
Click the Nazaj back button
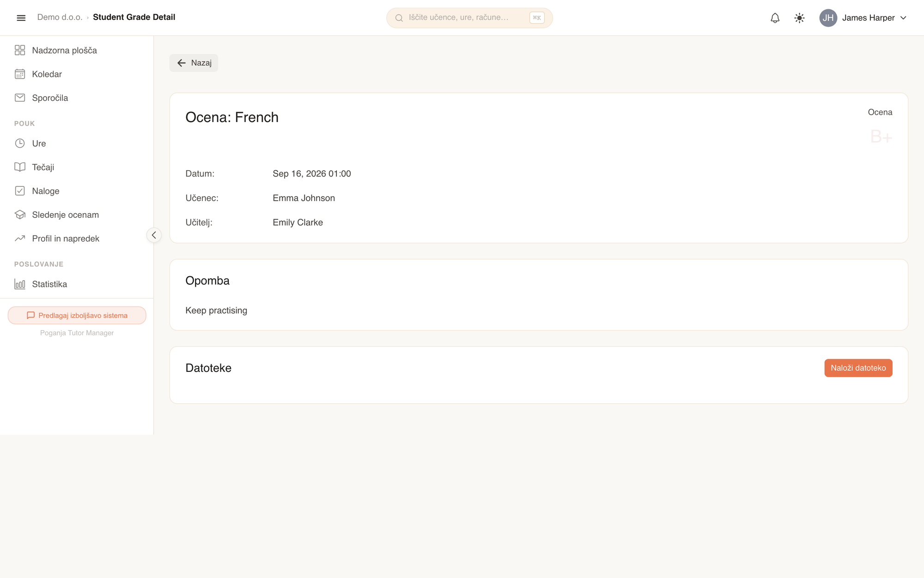coord(194,63)
